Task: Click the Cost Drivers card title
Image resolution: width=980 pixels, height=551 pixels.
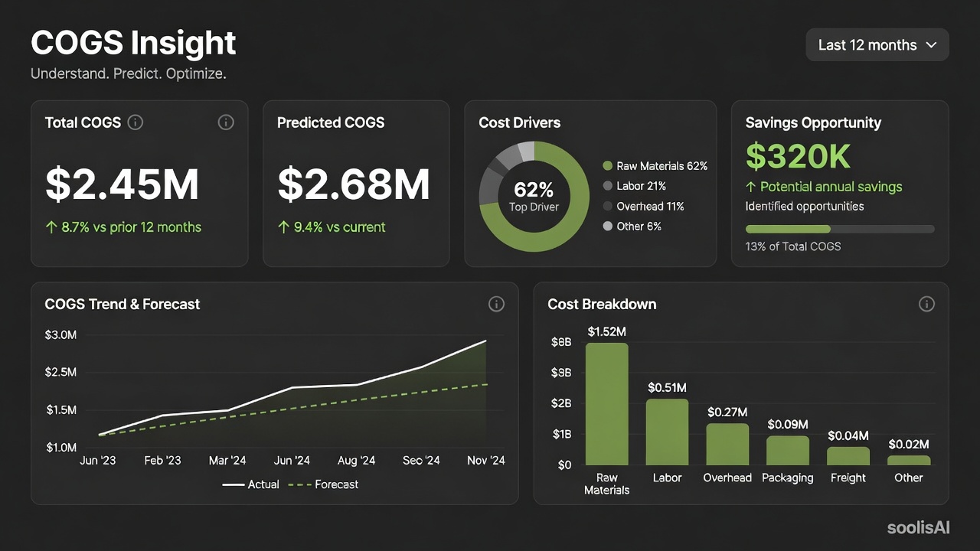Action: point(520,122)
